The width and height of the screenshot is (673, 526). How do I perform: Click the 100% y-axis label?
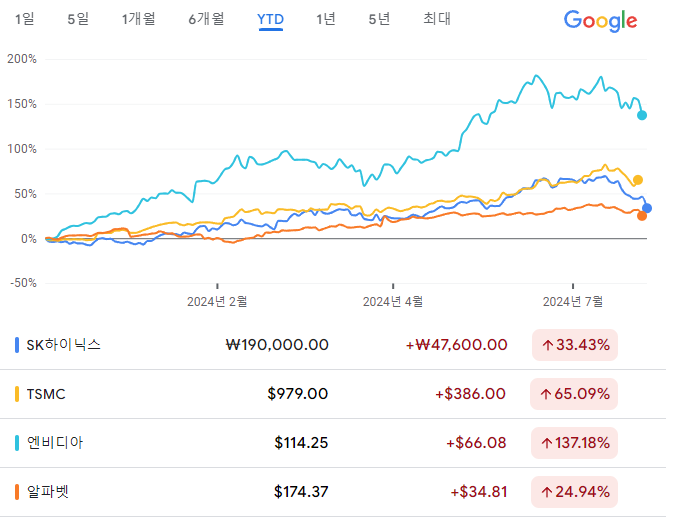[22, 149]
